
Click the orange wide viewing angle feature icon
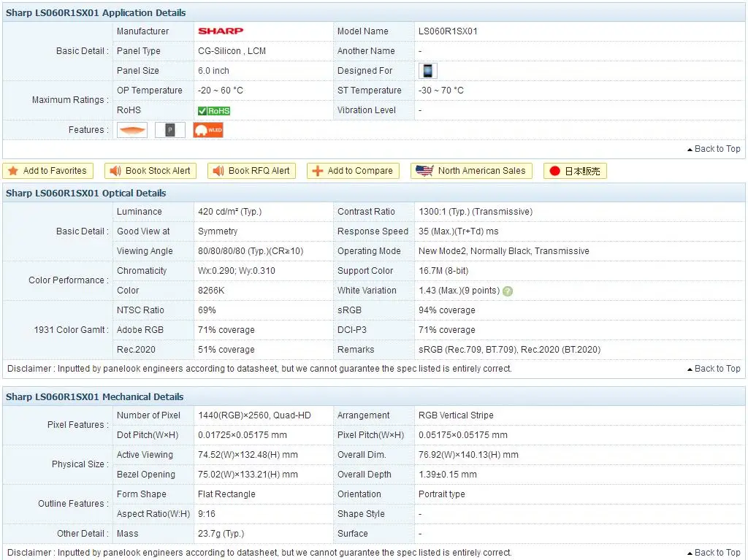pos(132,130)
